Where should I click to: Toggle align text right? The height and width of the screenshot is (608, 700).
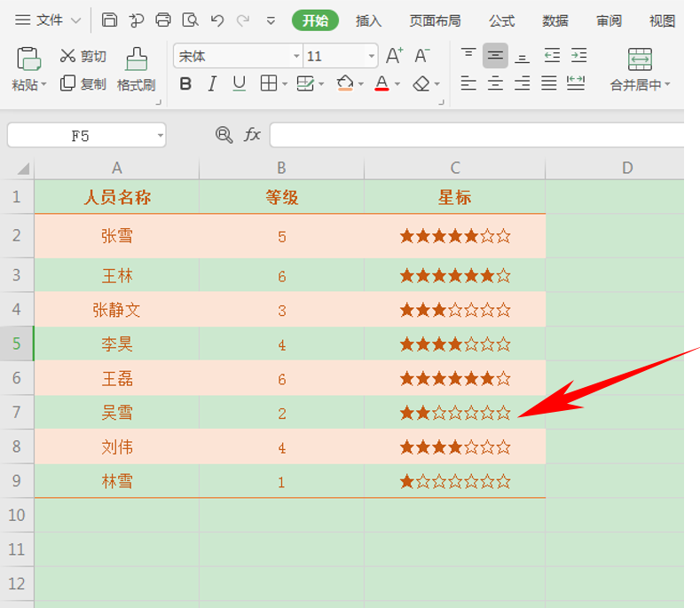point(522,83)
